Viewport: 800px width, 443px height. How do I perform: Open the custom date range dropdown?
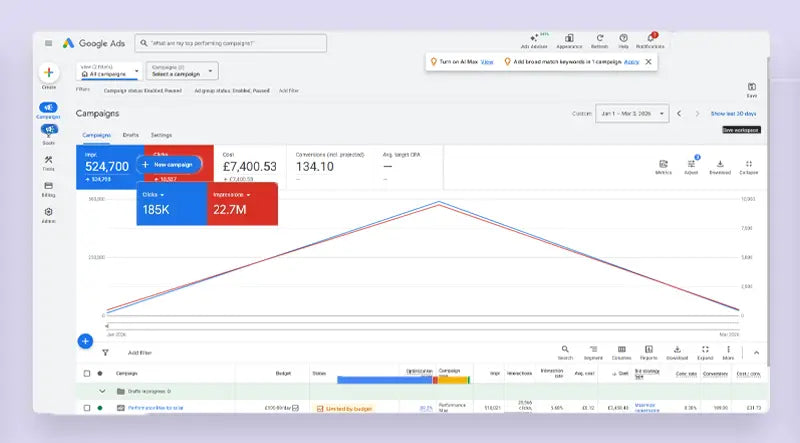[632, 113]
